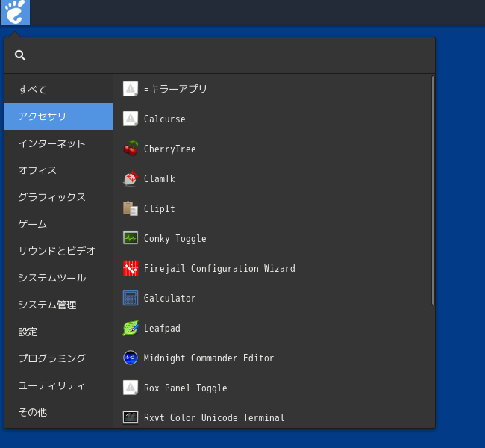Click the Conky Toggle monitor icon
The height and width of the screenshot is (448, 485).
coord(131,238)
